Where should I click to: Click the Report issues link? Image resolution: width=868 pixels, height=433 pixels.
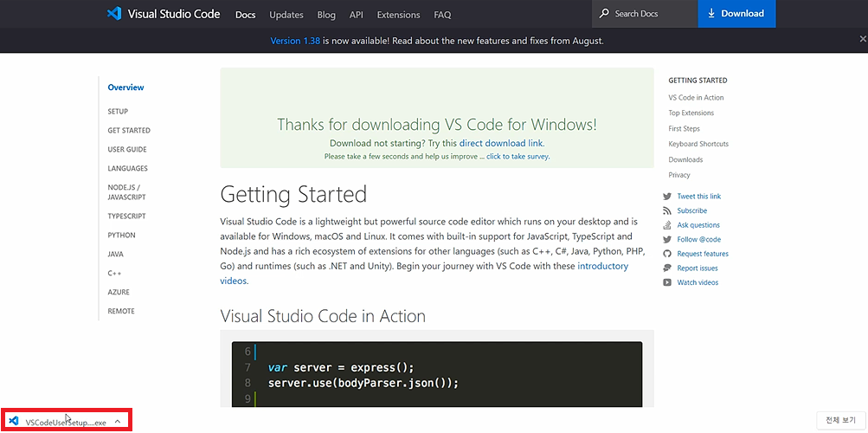point(698,268)
